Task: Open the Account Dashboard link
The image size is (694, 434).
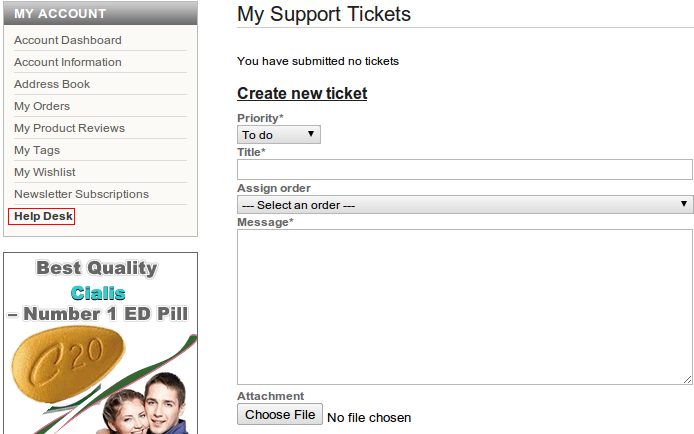Action: point(68,40)
